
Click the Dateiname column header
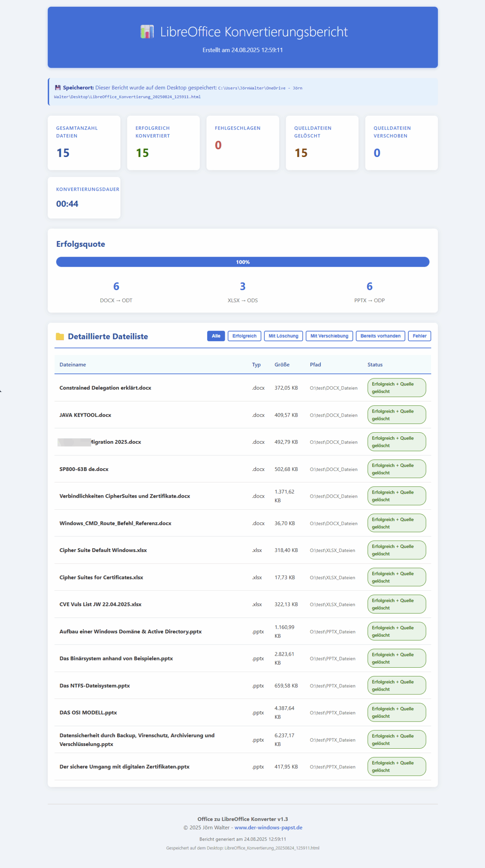coord(73,365)
